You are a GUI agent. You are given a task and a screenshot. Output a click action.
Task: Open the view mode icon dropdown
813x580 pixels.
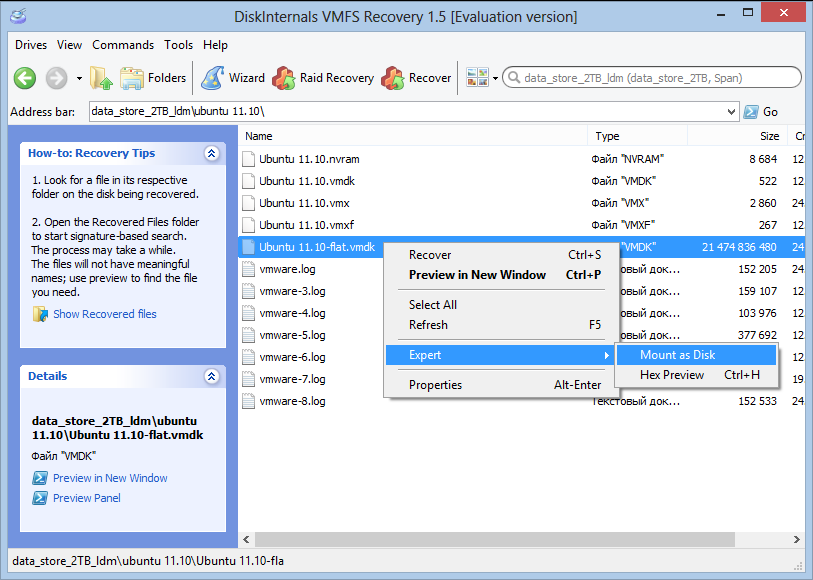482,78
